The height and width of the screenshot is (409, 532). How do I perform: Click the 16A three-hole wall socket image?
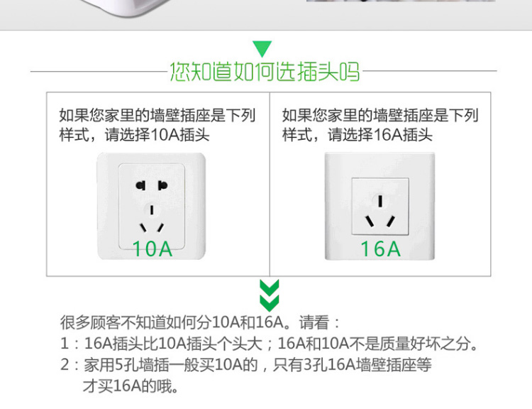coord(379,206)
